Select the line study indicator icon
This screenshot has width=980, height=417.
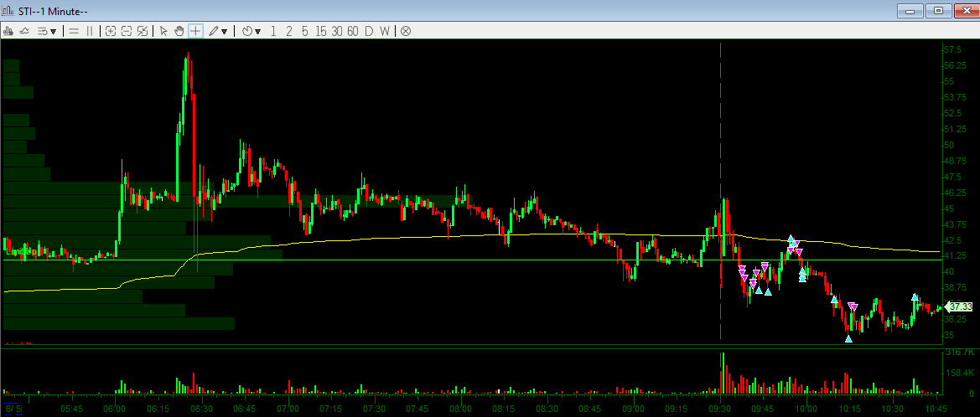coord(25,31)
